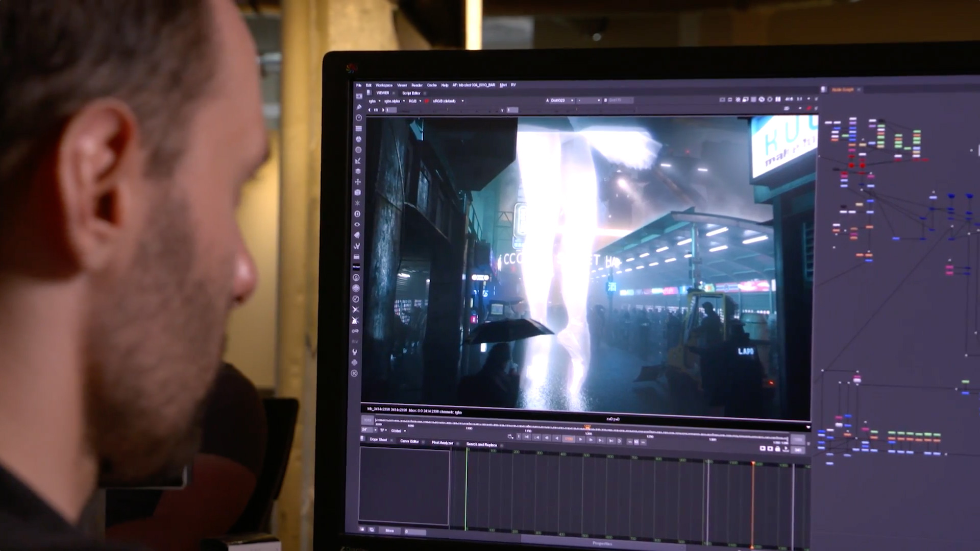Image resolution: width=980 pixels, height=551 pixels.
Task: Click the flipbook render icon below timeline
Action: click(763, 448)
